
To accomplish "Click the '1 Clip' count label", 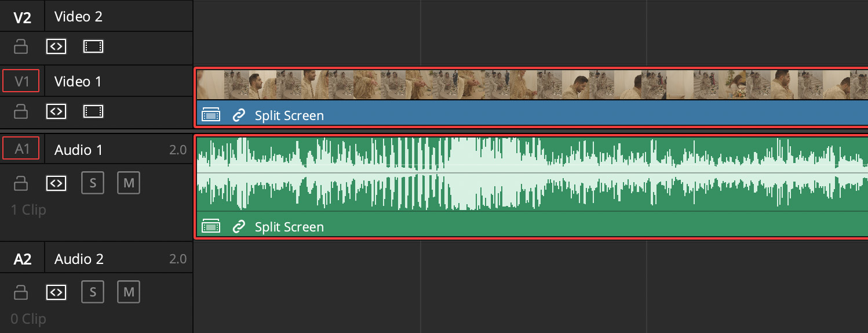I will [28, 210].
